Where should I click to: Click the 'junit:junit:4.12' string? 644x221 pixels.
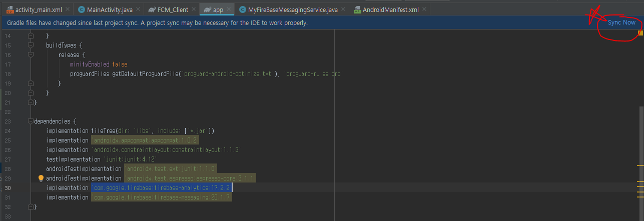click(130, 159)
